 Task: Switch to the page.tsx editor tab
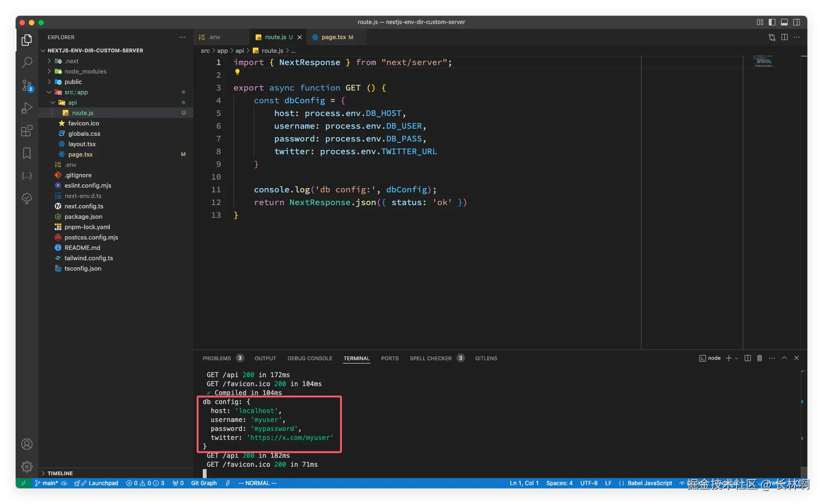(333, 37)
